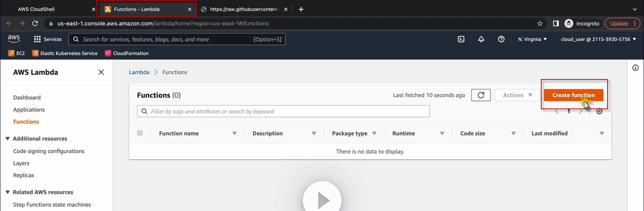This screenshot has height=211, width=644.
Task: Close the AWS Lambda side navigation
Action: pyautogui.click(x=101, y=72)
